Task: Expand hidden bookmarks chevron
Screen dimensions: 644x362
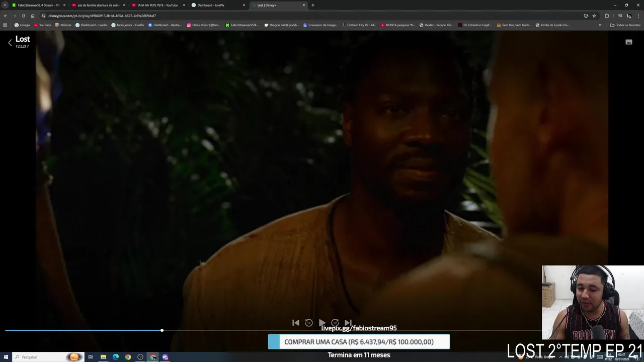Action: 600,25
